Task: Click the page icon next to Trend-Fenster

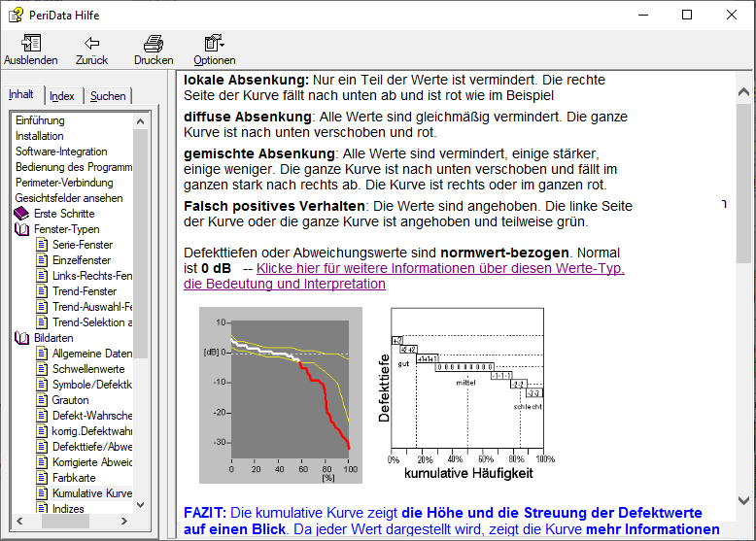Action: click(43, 291)
